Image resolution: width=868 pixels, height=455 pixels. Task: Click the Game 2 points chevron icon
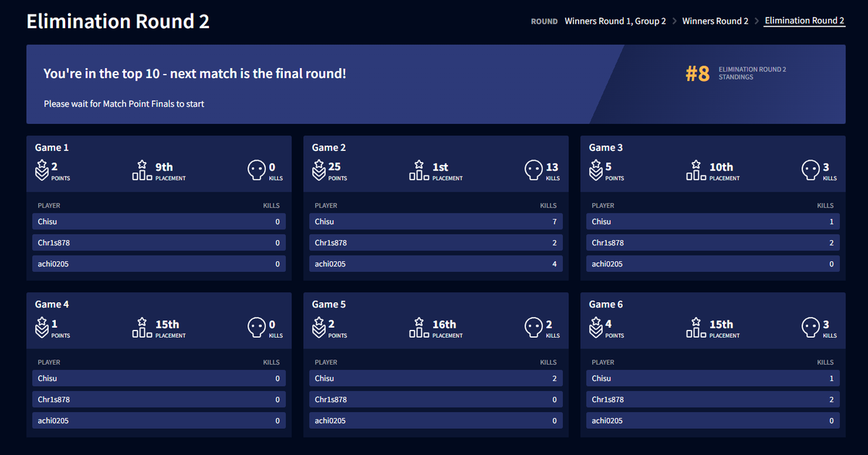coord(318,170)
